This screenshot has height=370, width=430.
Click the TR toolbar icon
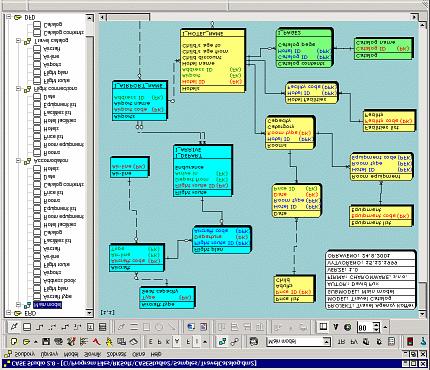pos(341,342)
